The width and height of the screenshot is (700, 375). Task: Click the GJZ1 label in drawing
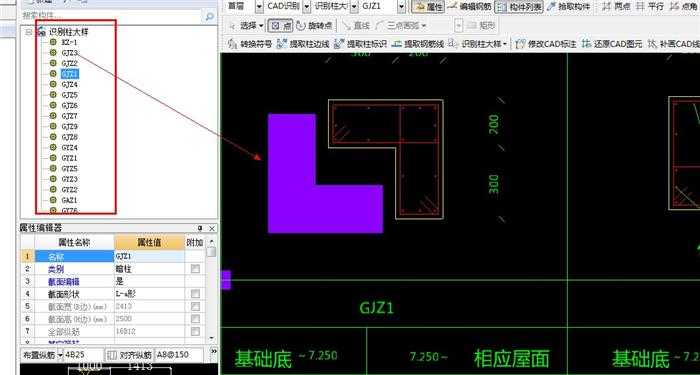click(376, 308)
